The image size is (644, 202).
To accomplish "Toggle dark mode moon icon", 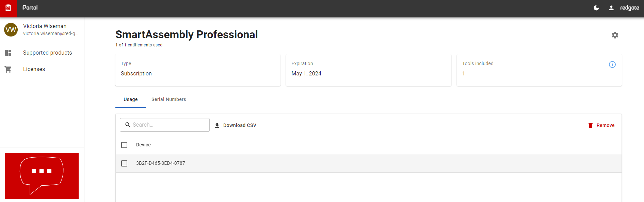I will coord(596,8).
